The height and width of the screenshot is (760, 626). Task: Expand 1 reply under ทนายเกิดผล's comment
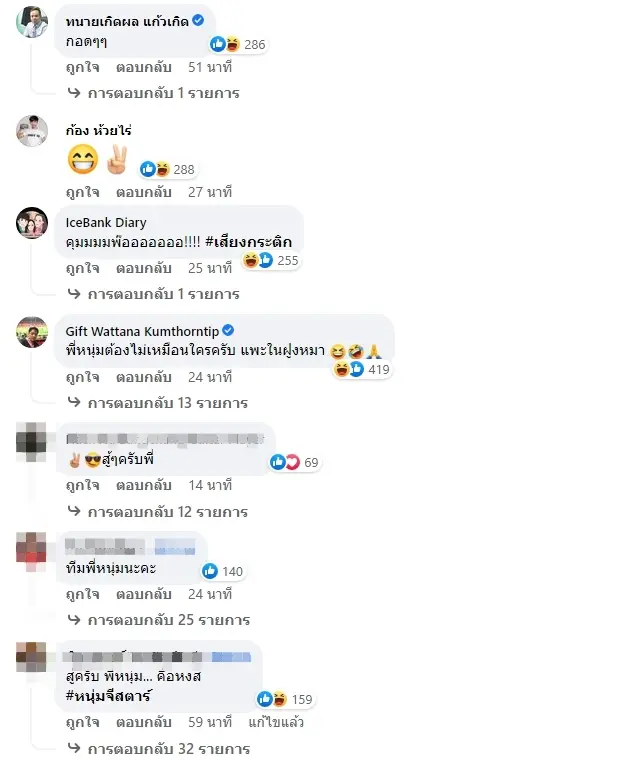(x=154, y=93)
